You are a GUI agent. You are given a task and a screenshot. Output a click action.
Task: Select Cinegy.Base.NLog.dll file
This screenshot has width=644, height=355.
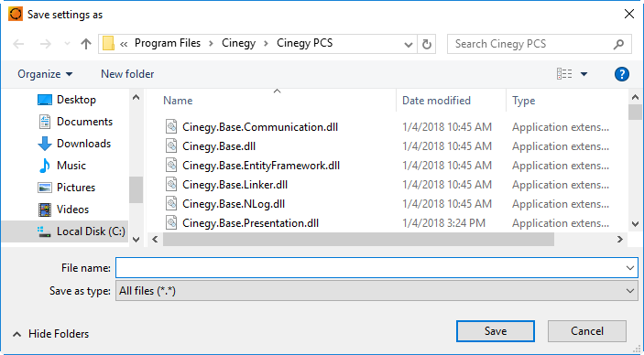pos(234,204)
